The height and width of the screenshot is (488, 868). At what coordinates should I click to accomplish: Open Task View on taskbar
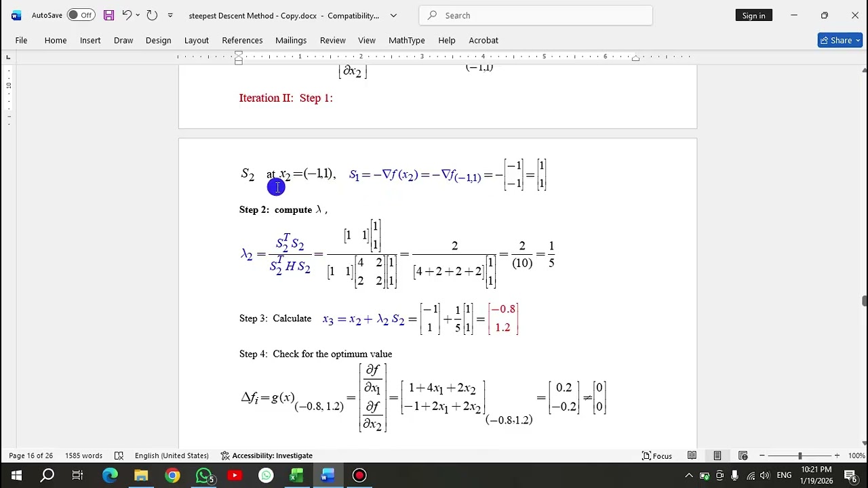(x=77, y=476)
